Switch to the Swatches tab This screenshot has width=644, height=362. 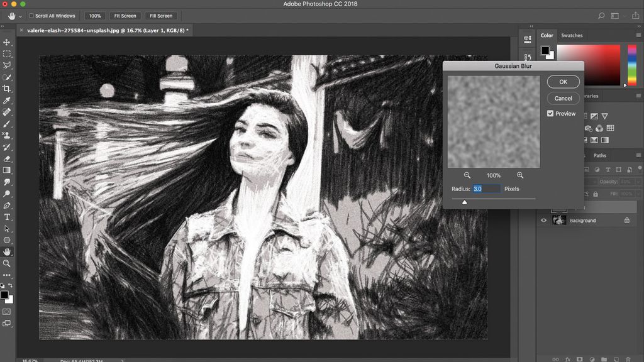tap(572, 35)
